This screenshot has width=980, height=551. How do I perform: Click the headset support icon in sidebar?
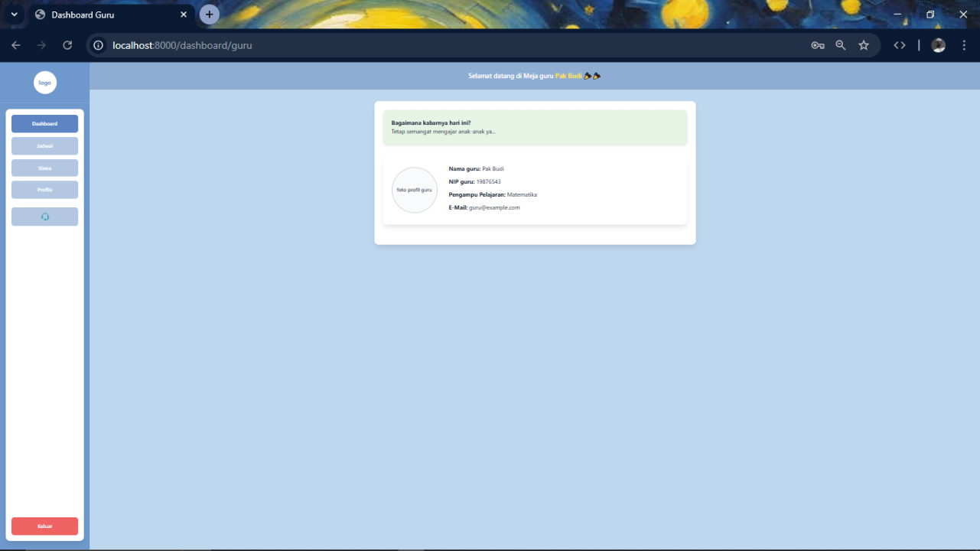pos(44,217)
